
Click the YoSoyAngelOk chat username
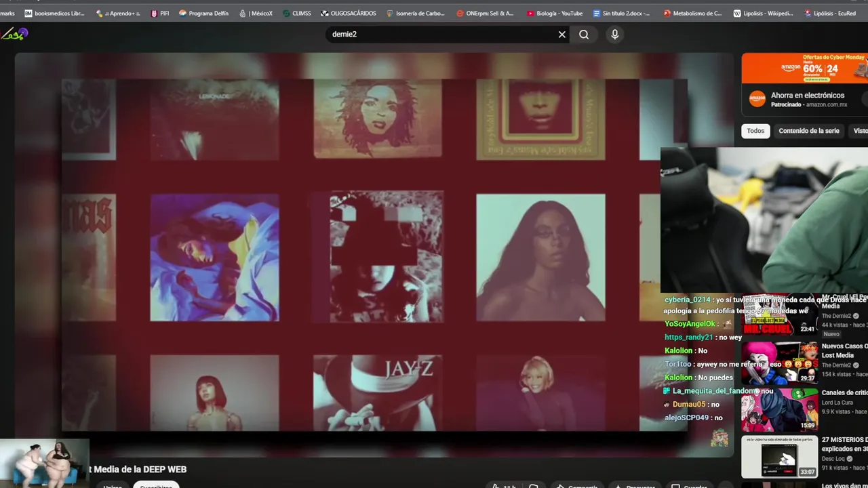pyautogui.click(x=690, y=323)
